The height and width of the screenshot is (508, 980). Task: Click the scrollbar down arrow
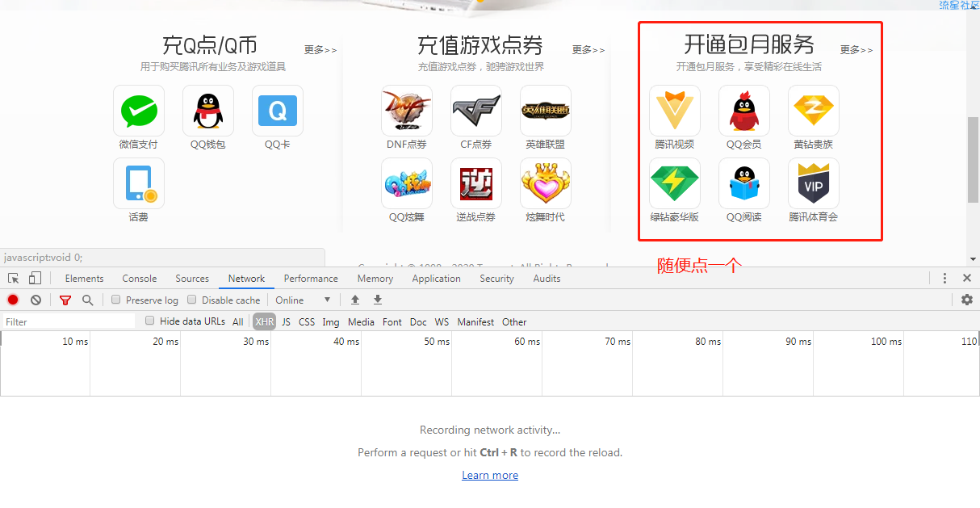coord(973,259)
